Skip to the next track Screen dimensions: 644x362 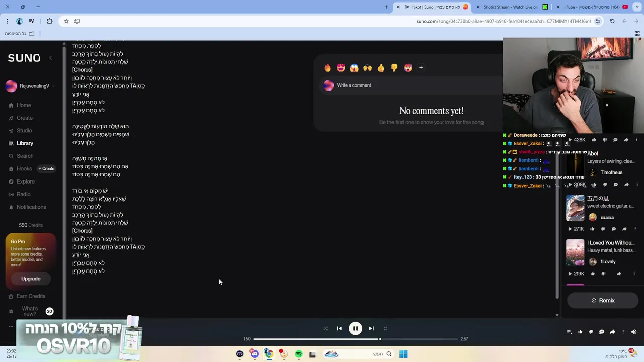pos(371,328)
